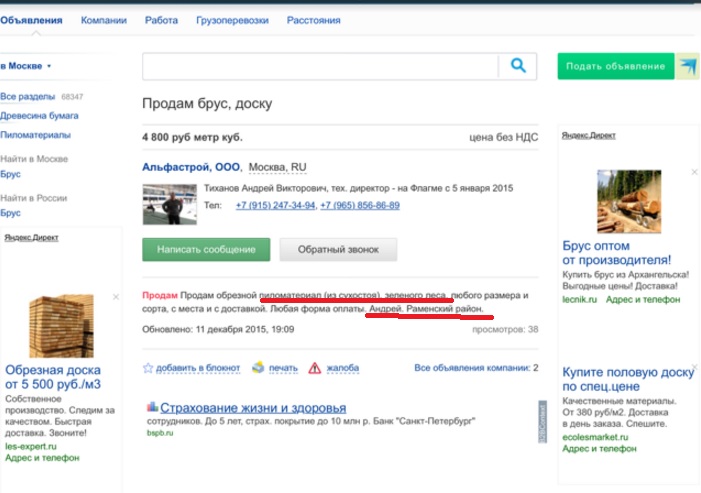Focus the search input field
Viewport: 701px width, 493px height.
pos(320,66)
